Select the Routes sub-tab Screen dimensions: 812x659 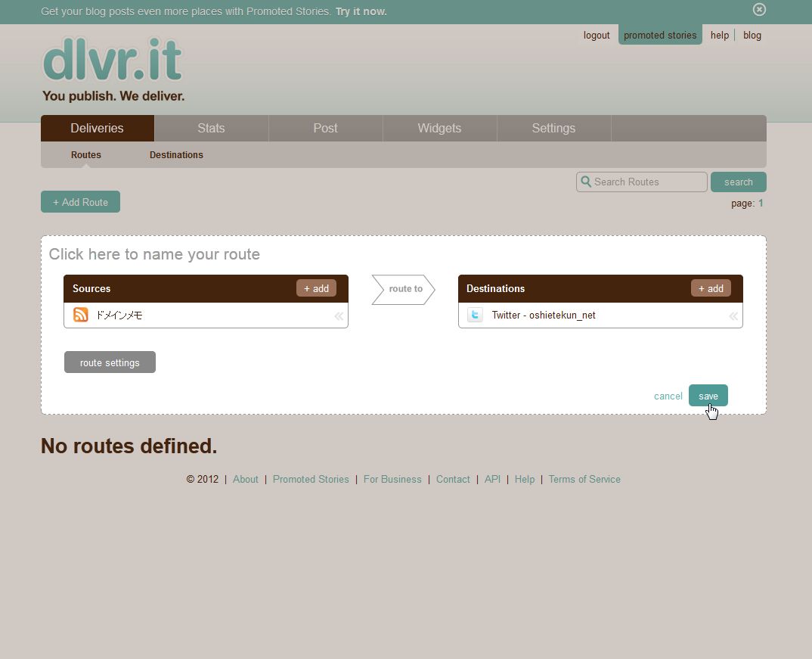pyautogui.click(x=86, y=155)
